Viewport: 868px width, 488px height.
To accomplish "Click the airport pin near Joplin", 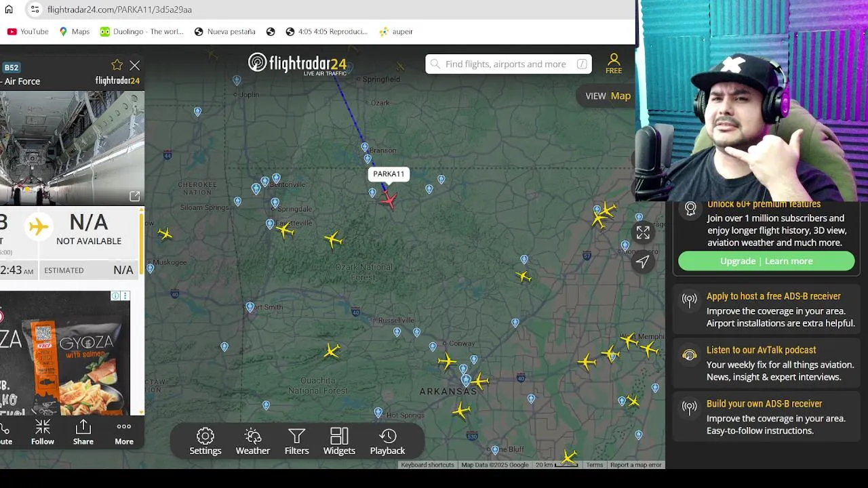I will [x=237, y=81].
